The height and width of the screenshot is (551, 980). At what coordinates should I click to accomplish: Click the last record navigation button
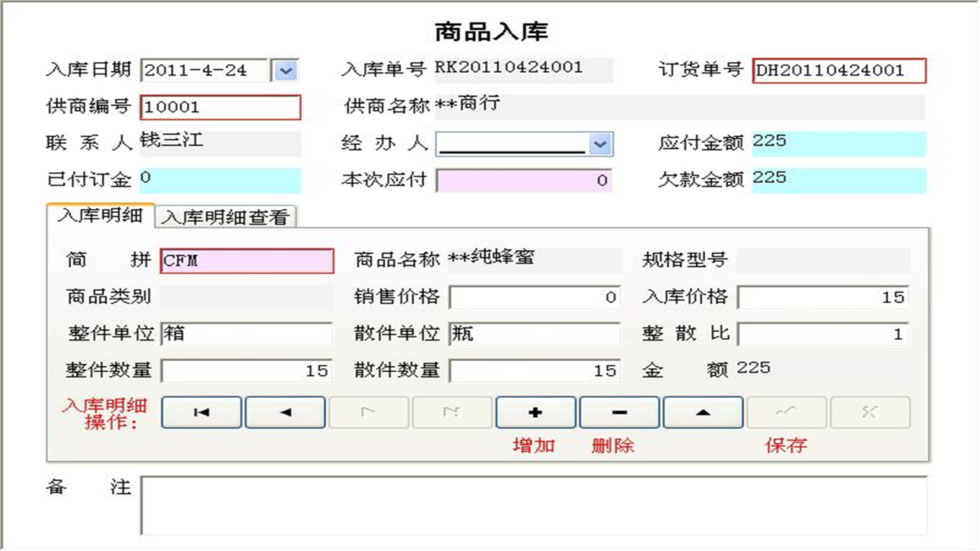point(452,412)
